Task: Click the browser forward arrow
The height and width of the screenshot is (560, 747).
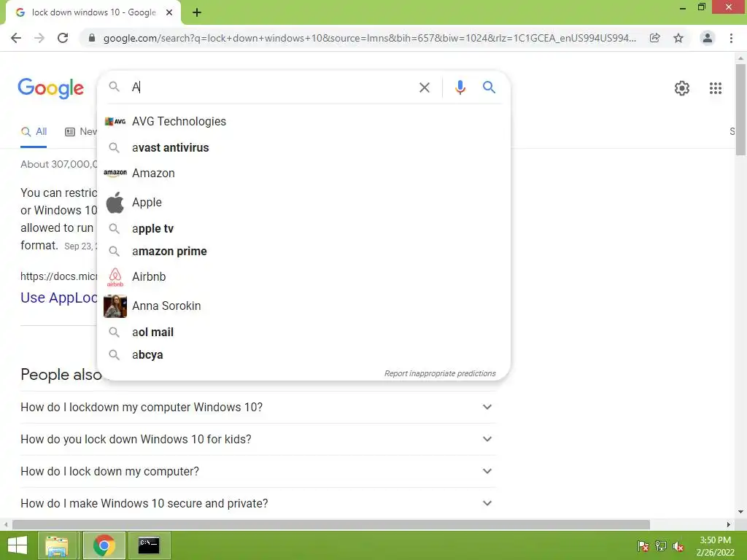Action: pyautogui.click(x=39, y=38)
